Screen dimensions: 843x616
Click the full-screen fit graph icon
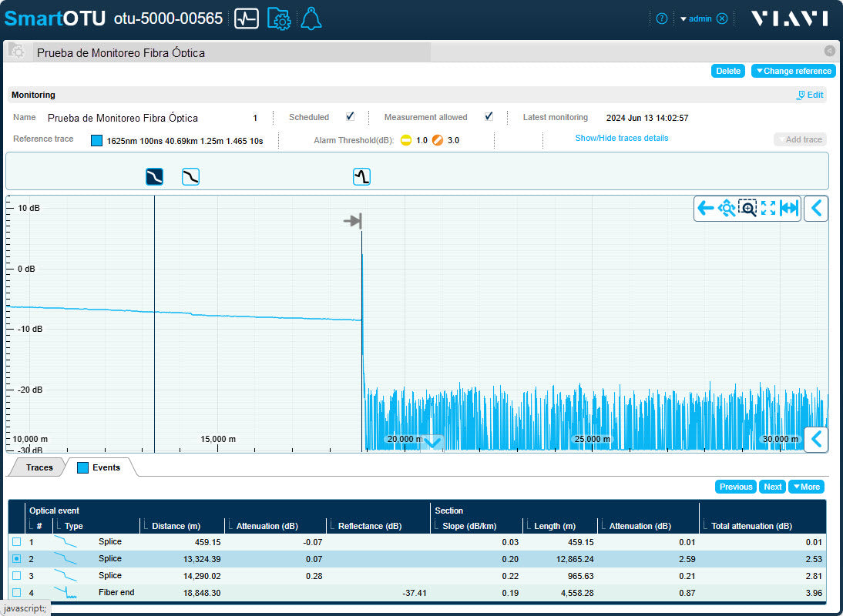[768, 208]
